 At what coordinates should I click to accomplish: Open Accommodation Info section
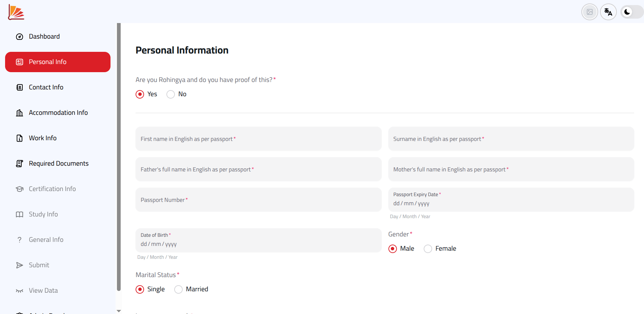(x=58, y=113)
